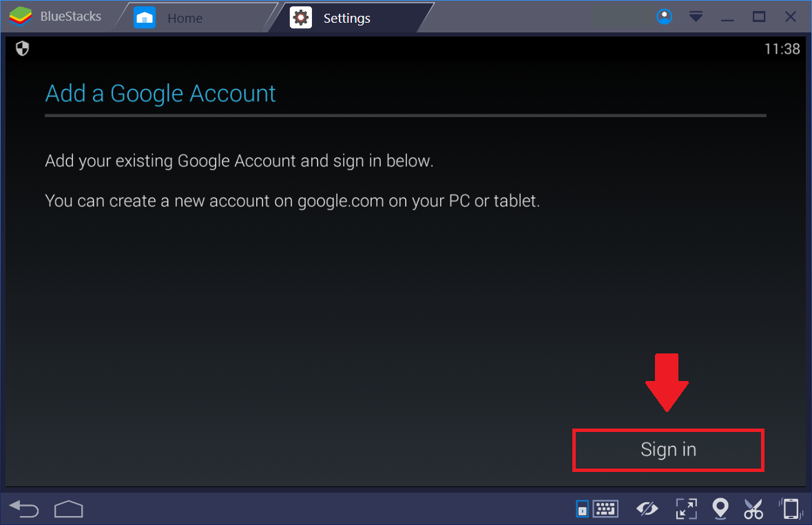This screenshot has height=525, width=812.
Task: Click the security shield status icon
Action: (x=22, y=49)
